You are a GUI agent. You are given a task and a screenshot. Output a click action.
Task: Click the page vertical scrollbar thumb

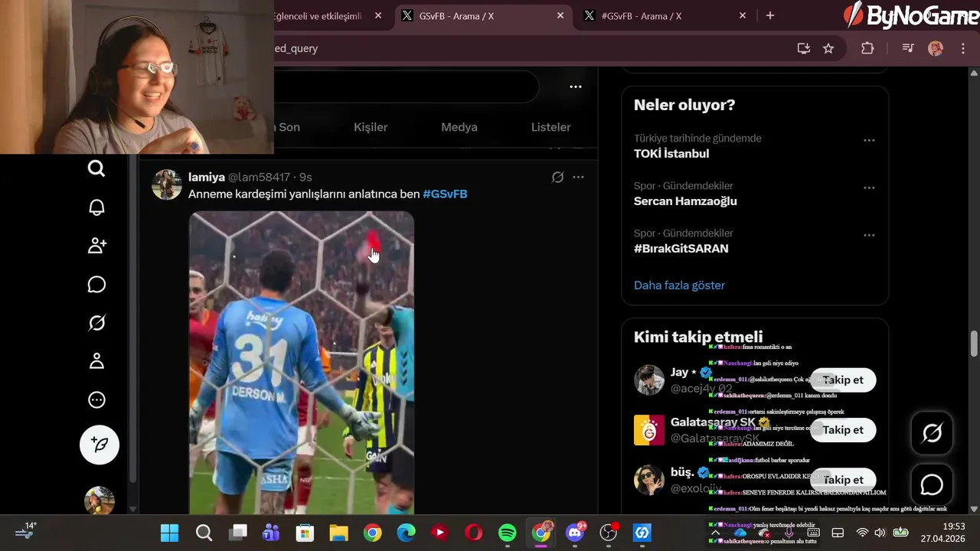[x=974, y=344]
